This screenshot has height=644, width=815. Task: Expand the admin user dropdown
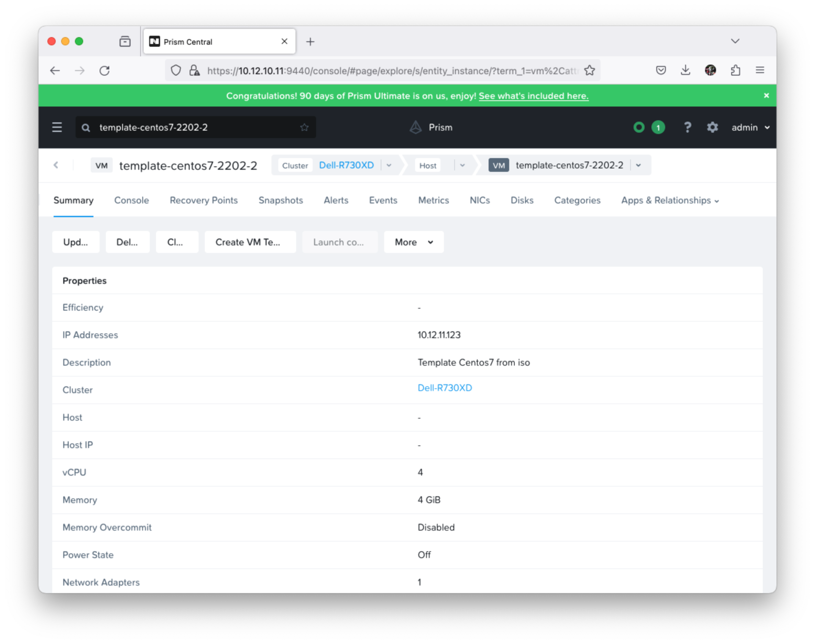tap(750, 127)
